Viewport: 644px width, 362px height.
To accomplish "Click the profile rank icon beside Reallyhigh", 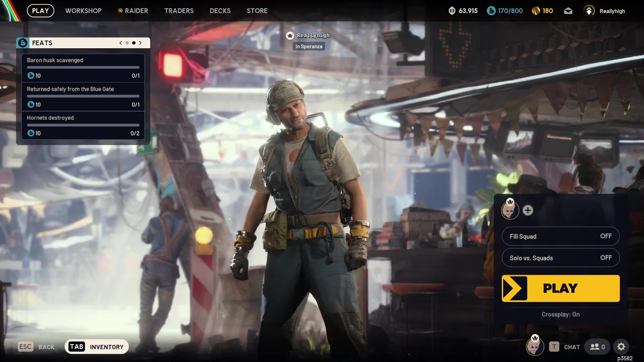I will [589, 11].
